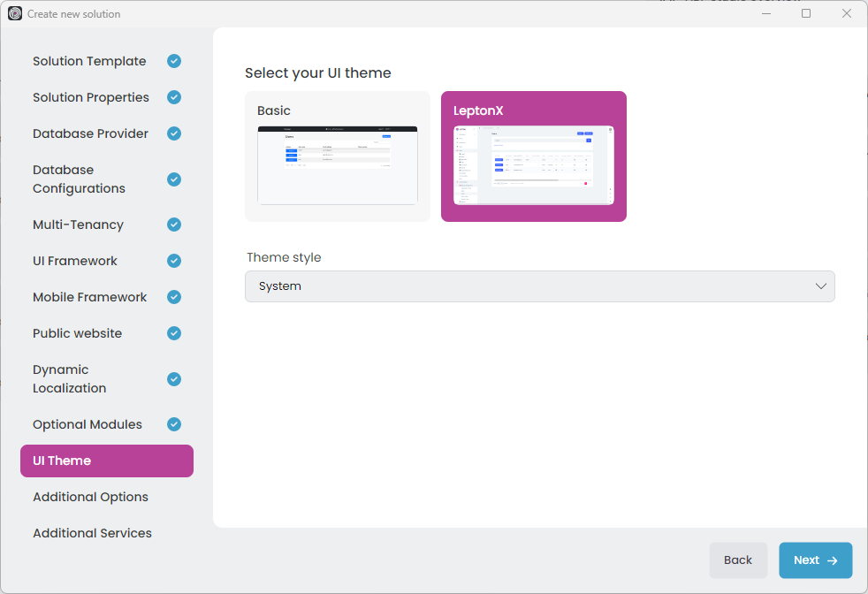This screenshot has height=594, width=868.
Task: Click the ABP Studio logo in title bar
Action: point(15,14)
